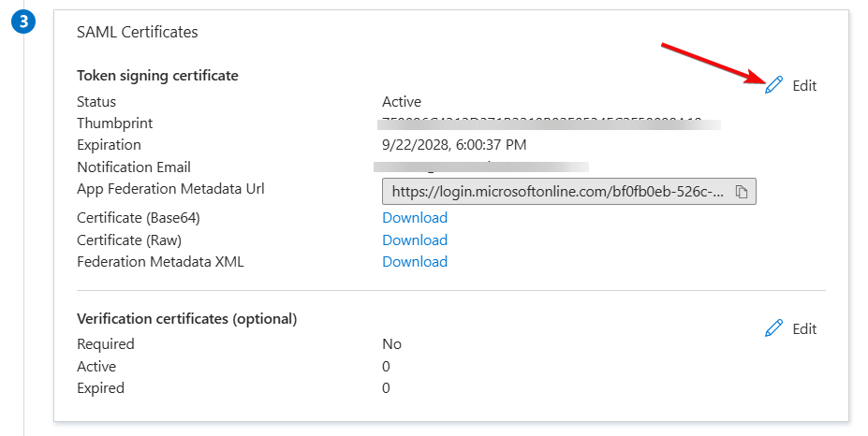
Task: Click Edit label beside Verification certificates
Action: [804, 328]
